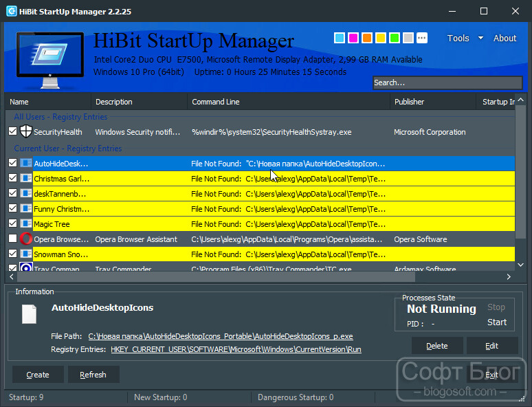This screenshot has height=407, width=532.
Task: Click the Exit button
Action: (x=492, y=375)
